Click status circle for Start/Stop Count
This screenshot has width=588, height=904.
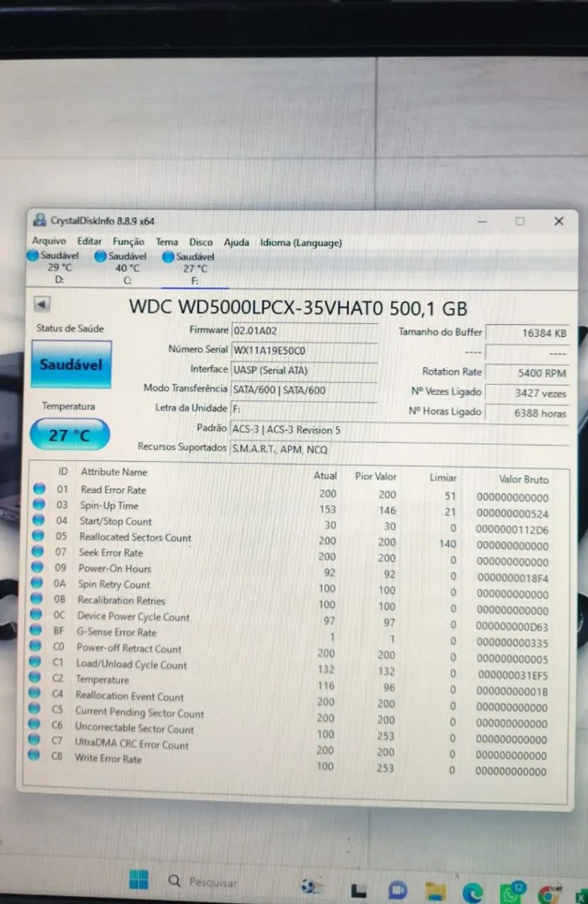[39, 520]
